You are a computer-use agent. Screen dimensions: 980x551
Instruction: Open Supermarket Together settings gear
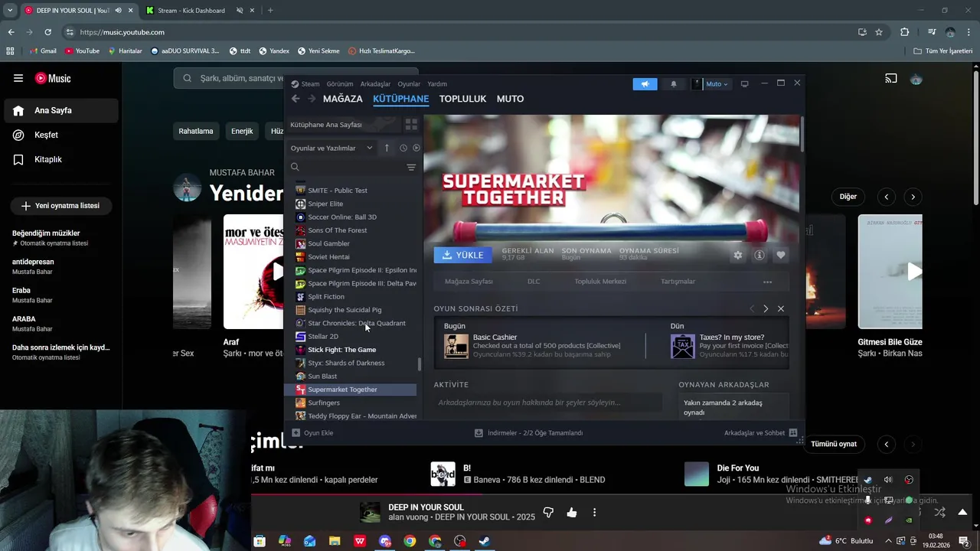point(738,255)
